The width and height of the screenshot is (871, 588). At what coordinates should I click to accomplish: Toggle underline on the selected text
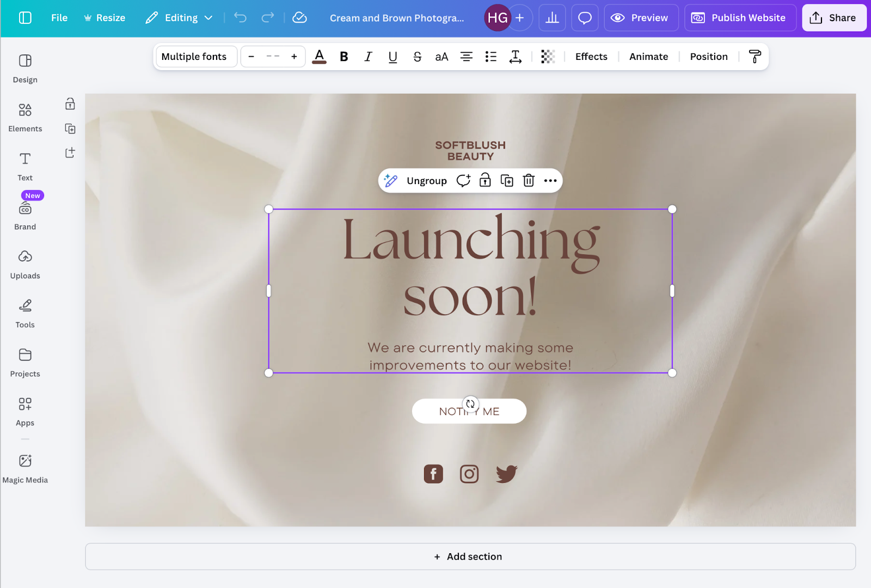pos(392,56)
